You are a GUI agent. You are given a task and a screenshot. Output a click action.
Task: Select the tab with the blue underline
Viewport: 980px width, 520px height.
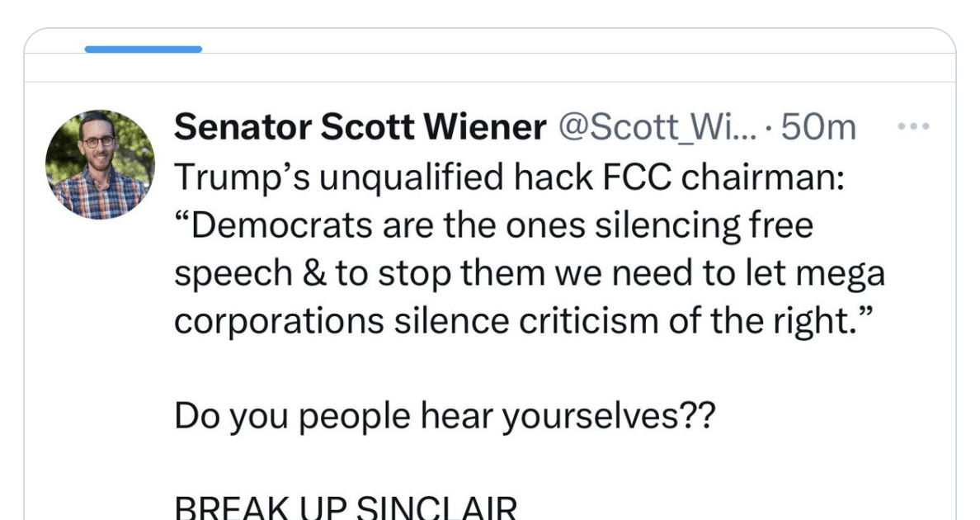[x=143, y=49]
